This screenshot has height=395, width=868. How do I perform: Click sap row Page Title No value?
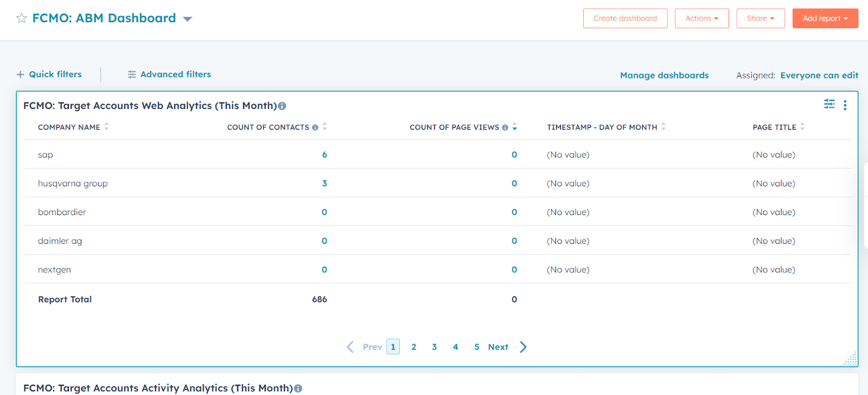[x=774, y=154]
